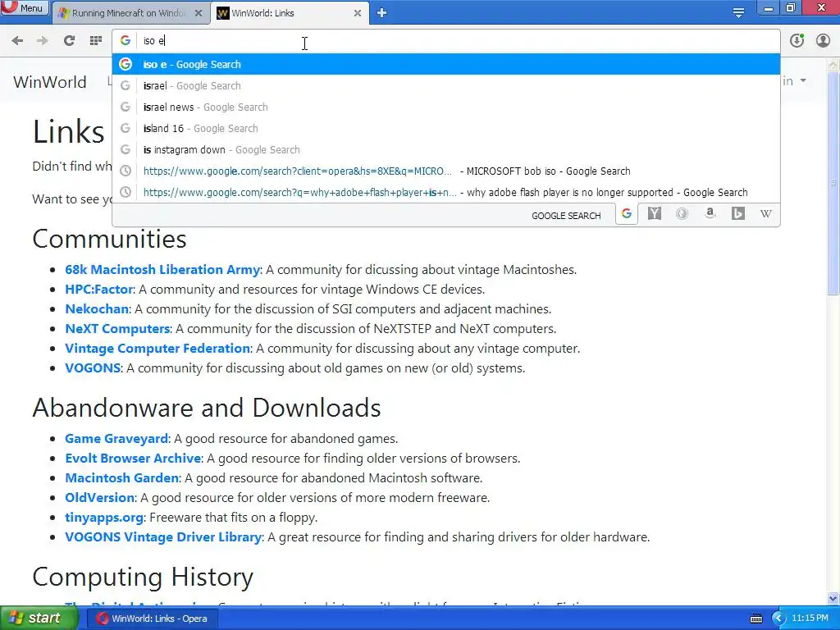Open the MICROSOFT bob iso history entry
Screen dimensions: 840x630
pos(445,171)
